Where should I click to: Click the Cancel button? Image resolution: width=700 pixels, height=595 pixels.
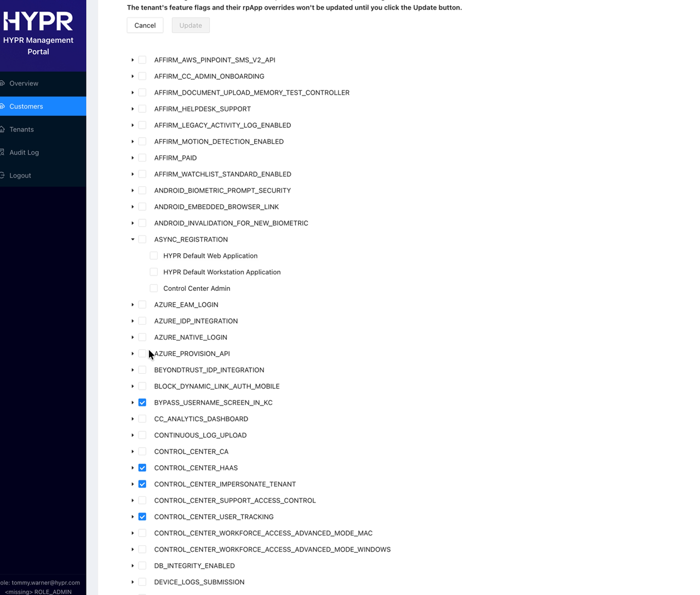point(145,25)
